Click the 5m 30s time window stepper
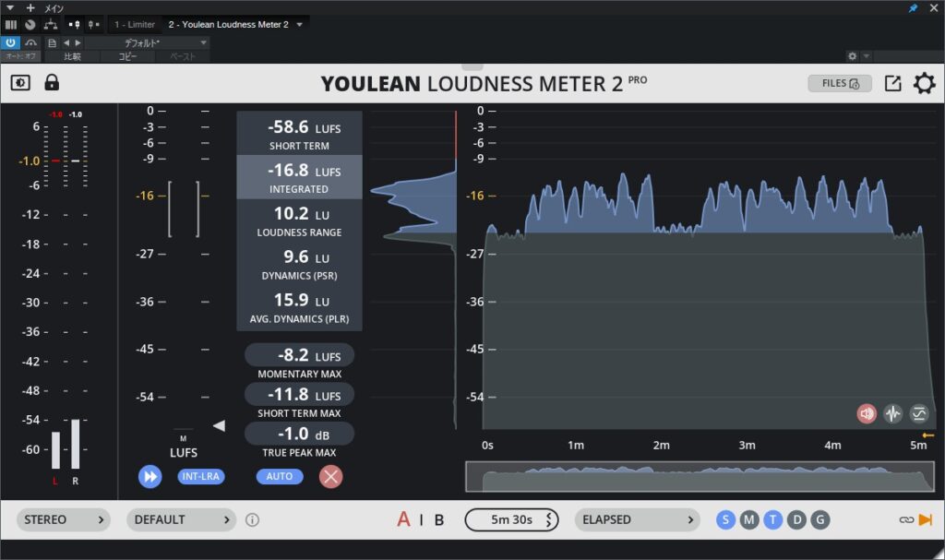This screenshot has width=945, height=560. [x=511, y=519]
